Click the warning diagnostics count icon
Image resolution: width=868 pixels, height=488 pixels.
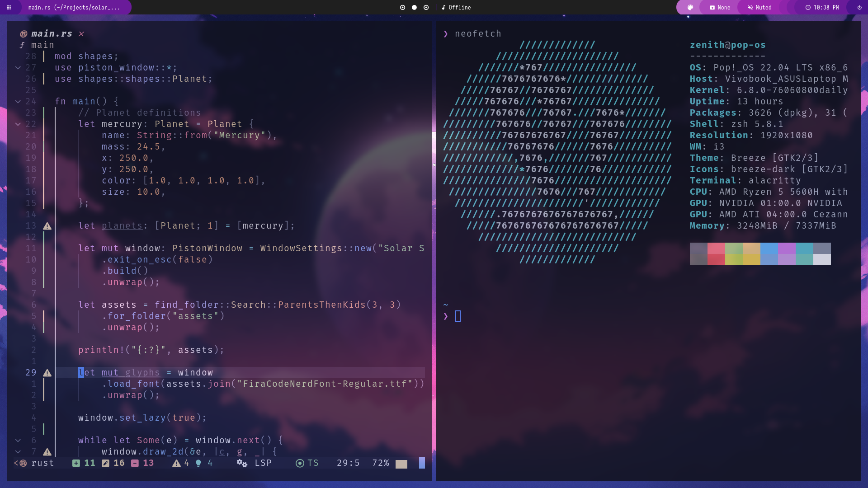(x=176, y=463)
